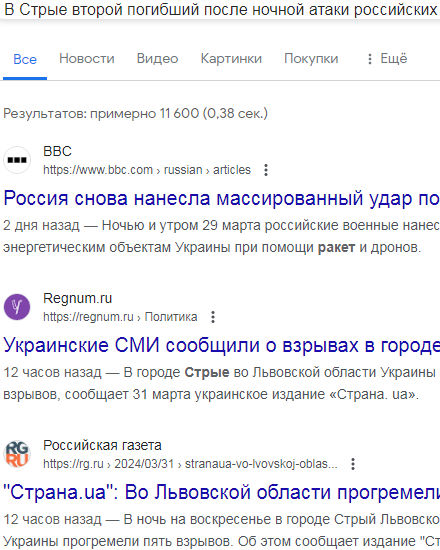Expand the Ещё more-options dropdown
The image size is (440, 550).
click(x=387, y=59)
